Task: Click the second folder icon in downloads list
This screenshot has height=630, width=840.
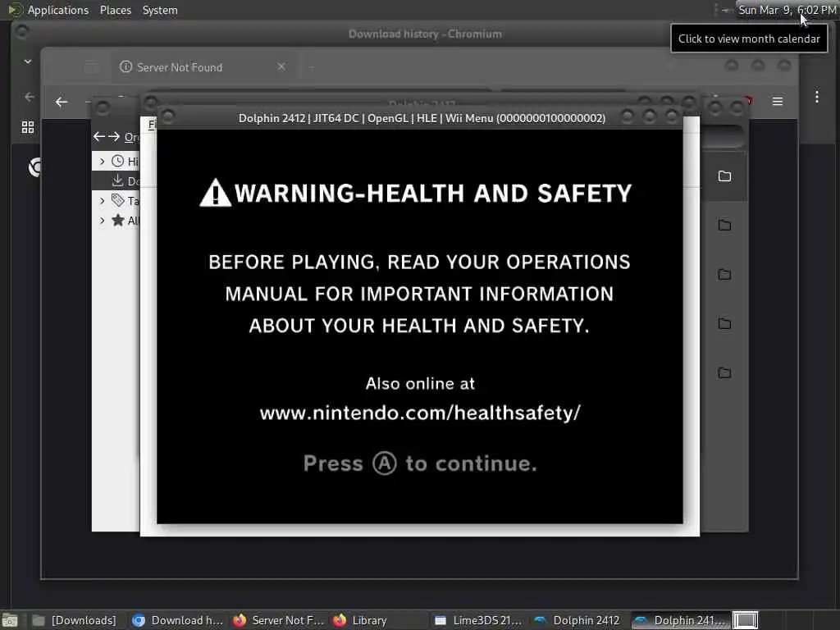Action: tap(724, 225)
